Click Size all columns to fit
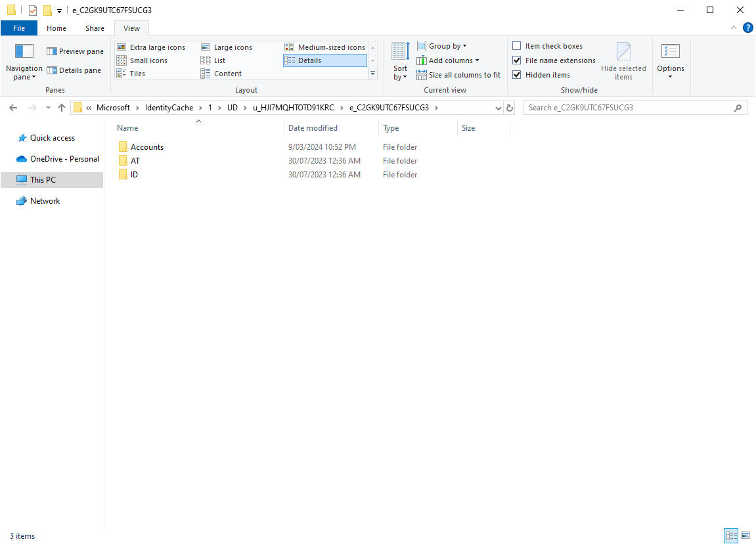The height and width of the screenshot is (544, 756). pos(458,74)
